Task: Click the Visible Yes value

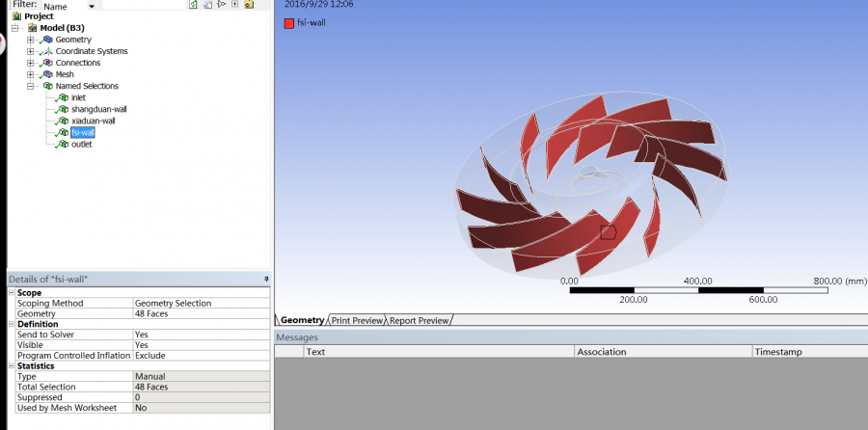Action: (x=202, y=345)
